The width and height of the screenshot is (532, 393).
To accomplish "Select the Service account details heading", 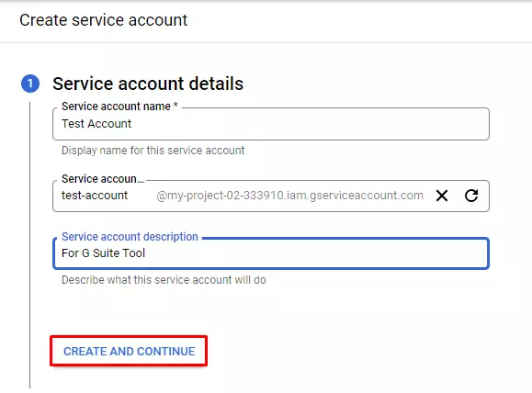I will 148,84.
